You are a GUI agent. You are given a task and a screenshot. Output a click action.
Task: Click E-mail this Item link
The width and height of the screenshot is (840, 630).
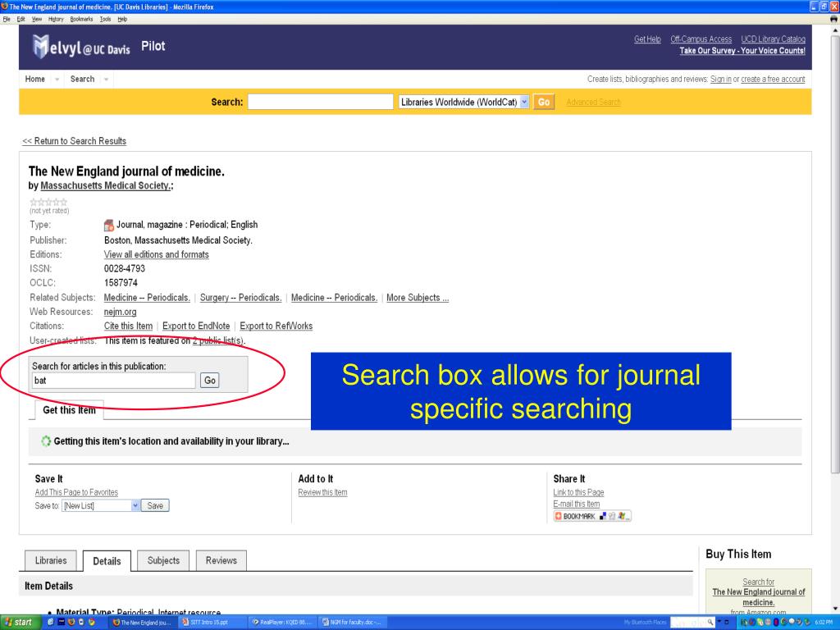pos(577,504)
